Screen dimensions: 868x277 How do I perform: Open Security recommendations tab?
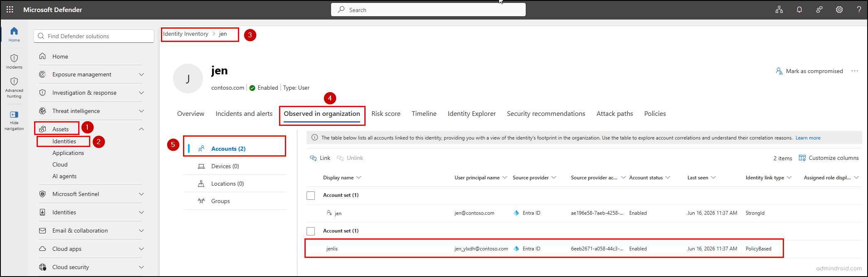point(546,114)
